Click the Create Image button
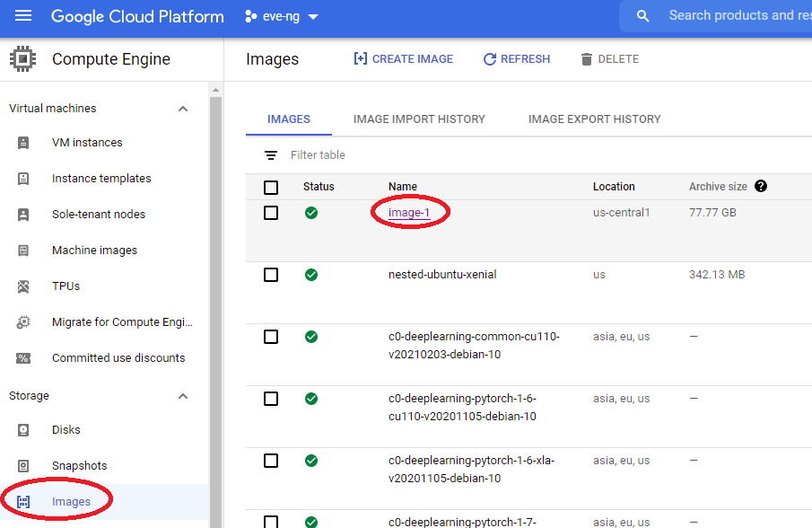 [x=403, y=59]
